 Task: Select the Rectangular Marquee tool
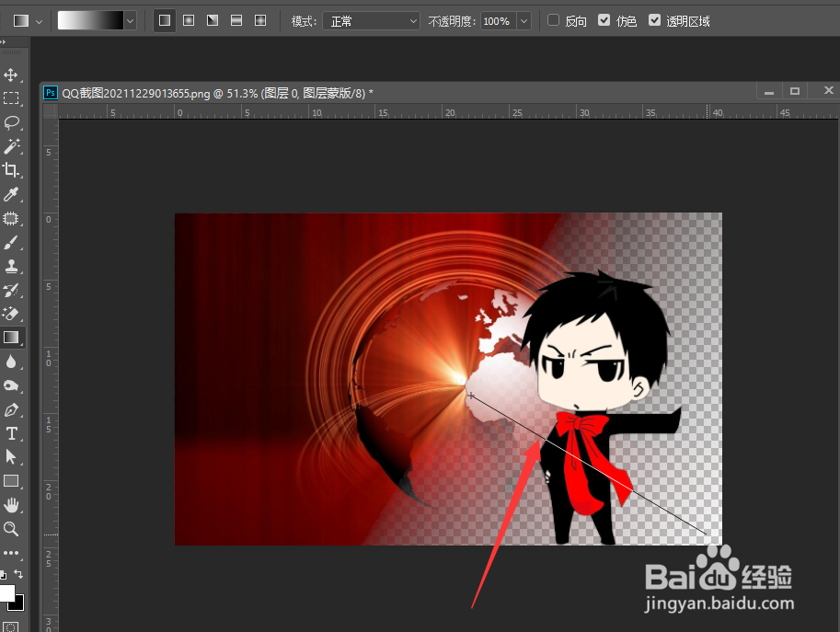pos(11,98)
